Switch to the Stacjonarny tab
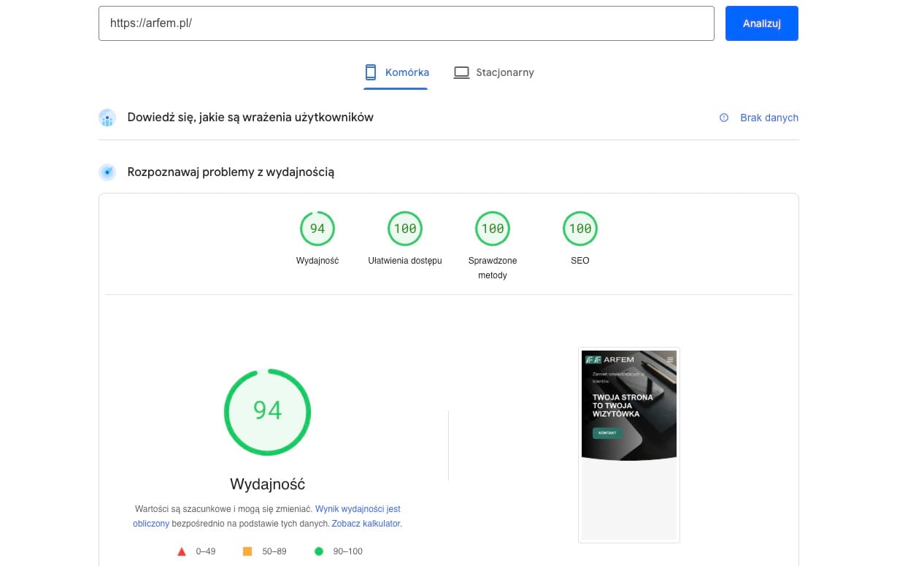 point(494,72)
